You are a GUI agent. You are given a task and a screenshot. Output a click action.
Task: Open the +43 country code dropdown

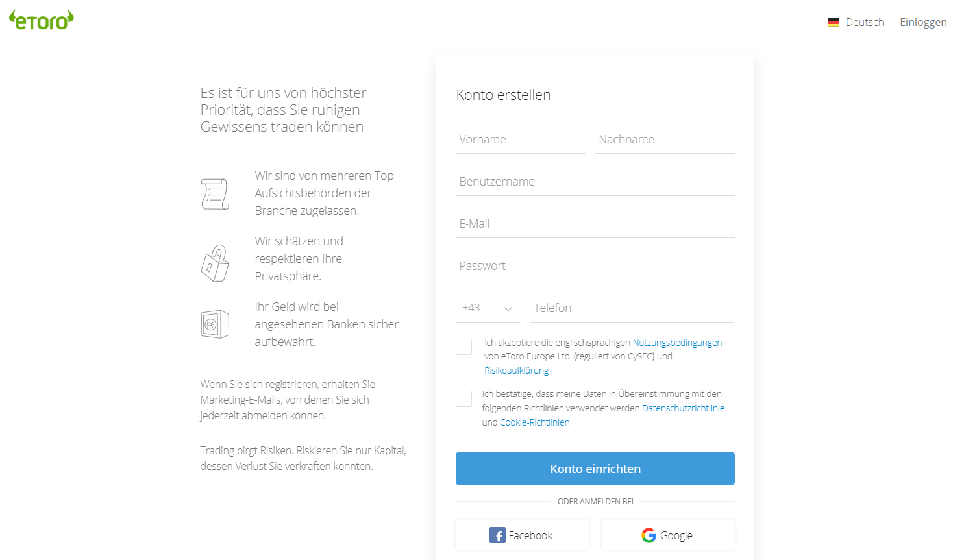click(x=488, y=308)
